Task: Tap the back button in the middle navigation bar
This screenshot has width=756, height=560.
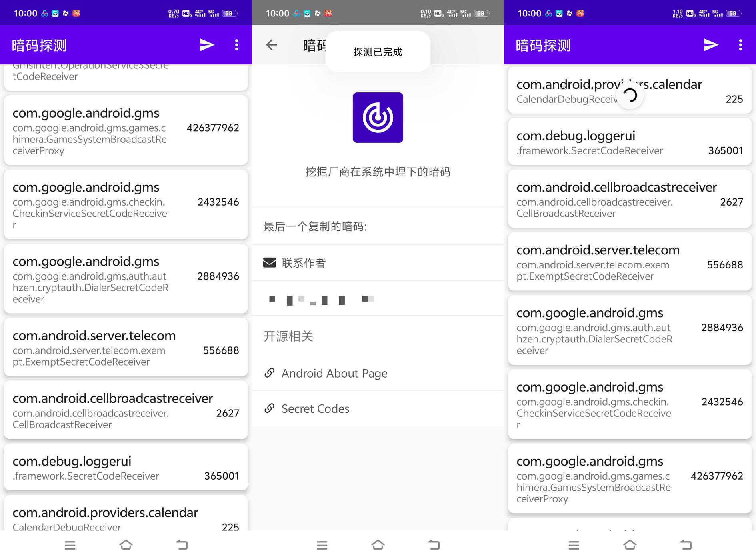Action: 434,545
